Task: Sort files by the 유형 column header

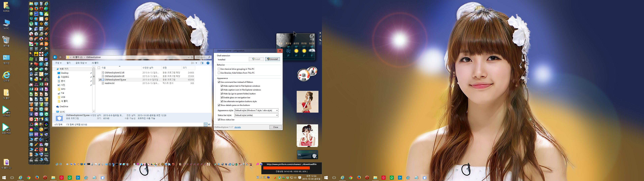Action: 172,68
